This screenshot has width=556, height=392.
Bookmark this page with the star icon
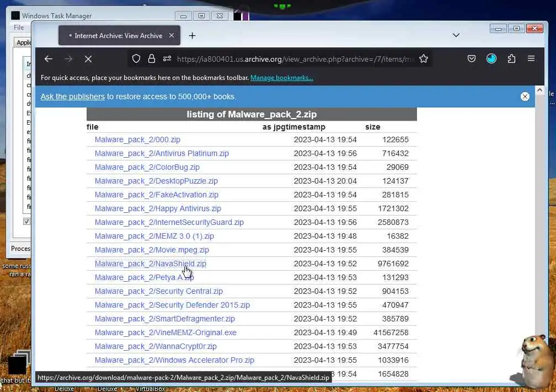tap(424, 59)
